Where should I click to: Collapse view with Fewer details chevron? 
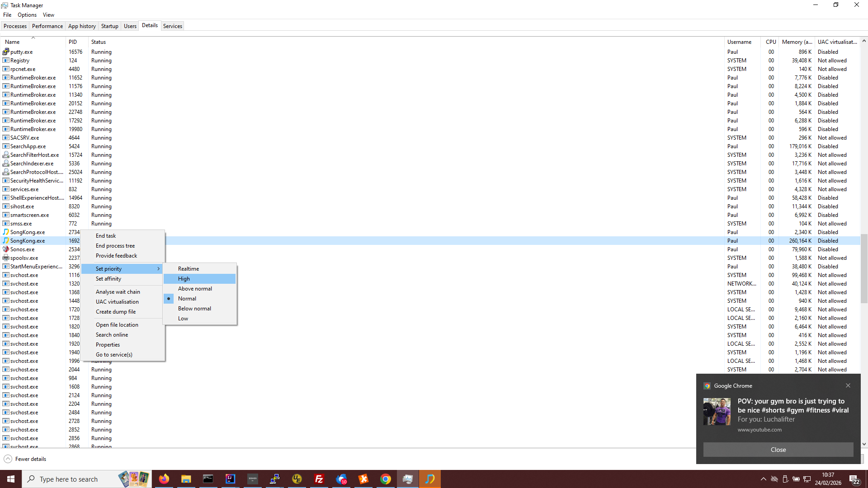[x=8, y=459]
